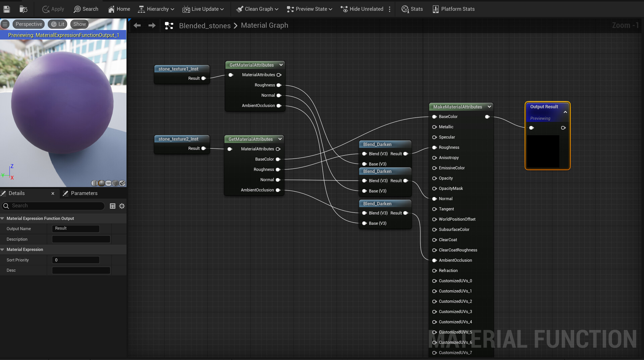Go back with the left arrow
The height and width of the screenshot is (360, 644).
137,25
